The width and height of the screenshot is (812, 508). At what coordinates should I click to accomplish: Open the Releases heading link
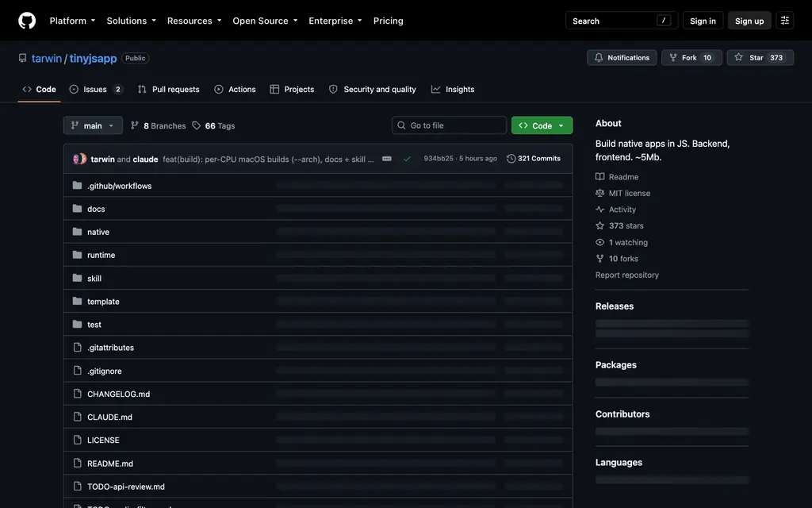pyautogui.click(x=615, y=306)
